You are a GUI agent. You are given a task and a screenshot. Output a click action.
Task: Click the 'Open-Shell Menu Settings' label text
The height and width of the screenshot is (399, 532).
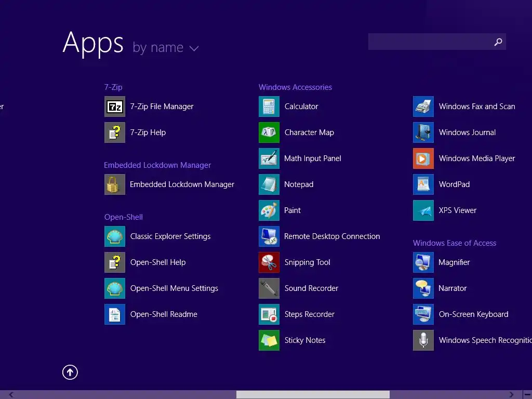click(x=175, y=288)
